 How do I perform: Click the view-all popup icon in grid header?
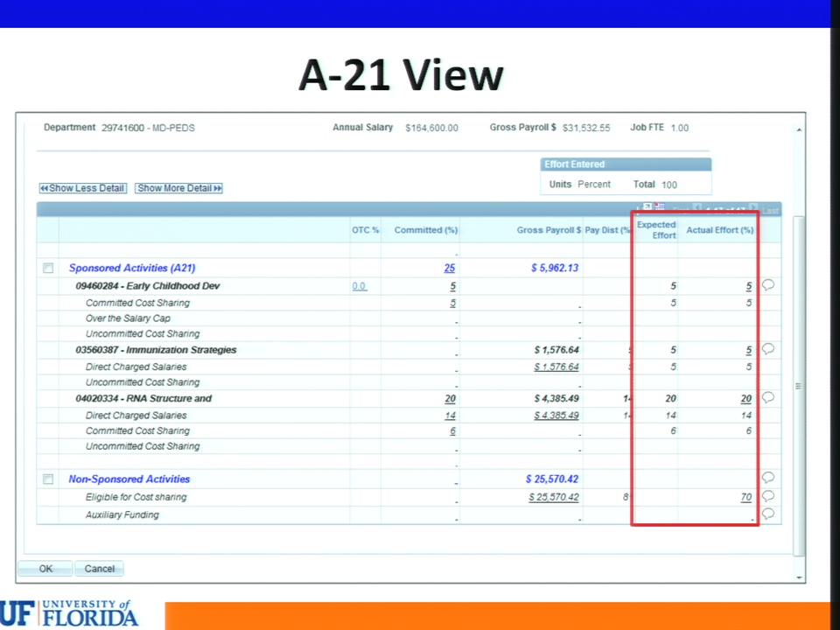(x=647, y=206)
